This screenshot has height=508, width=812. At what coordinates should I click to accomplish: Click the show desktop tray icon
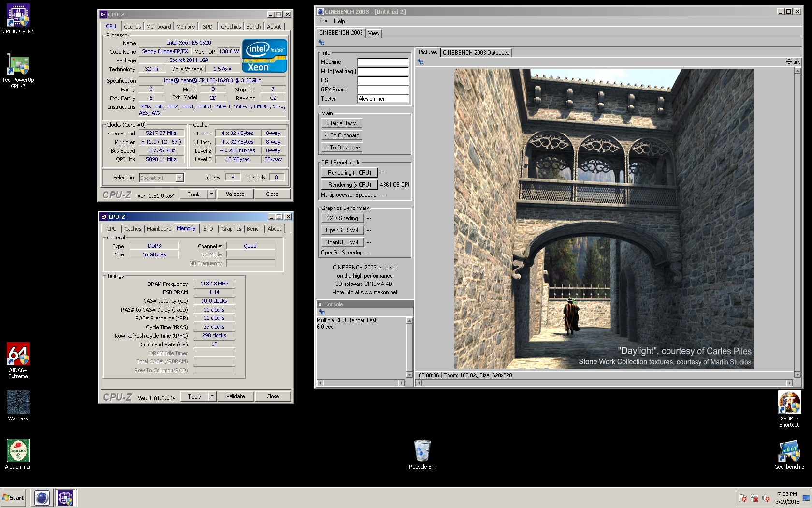pos(806,498)
